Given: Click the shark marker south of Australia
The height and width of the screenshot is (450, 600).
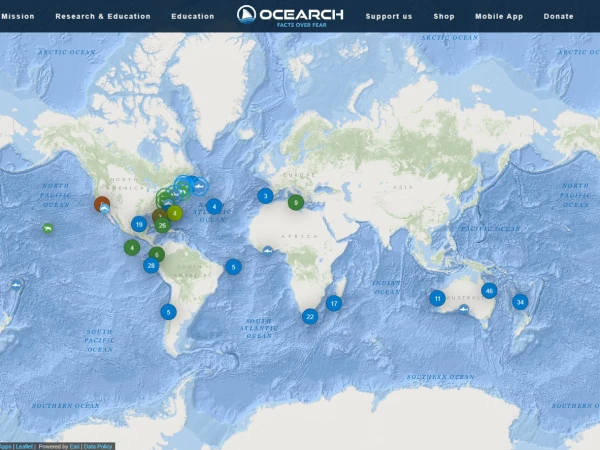Looking at the screenshot, I should [x=463, y=309].
